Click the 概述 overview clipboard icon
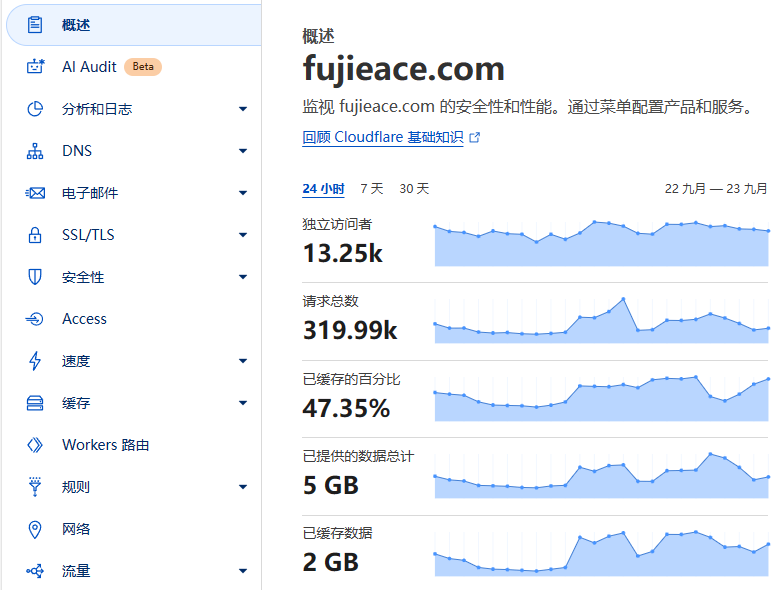 point(35,24)
